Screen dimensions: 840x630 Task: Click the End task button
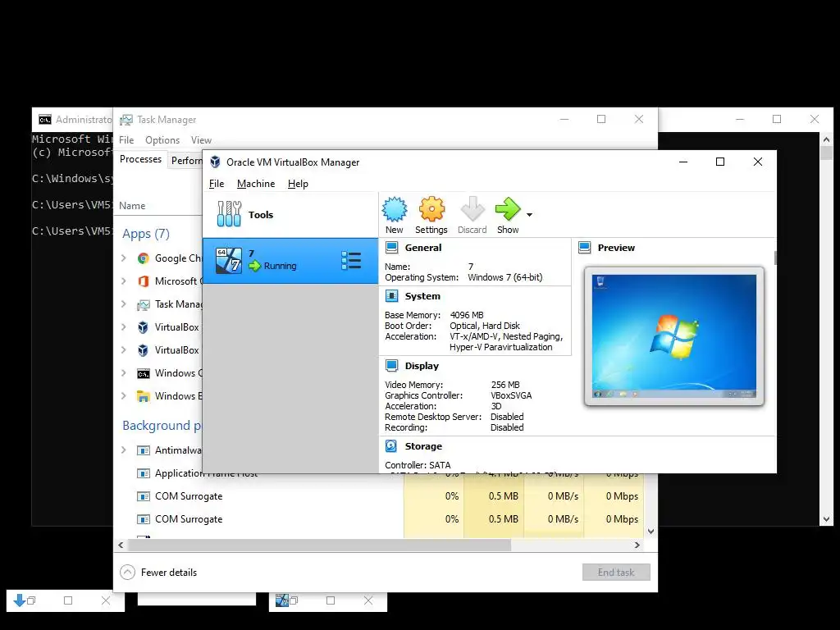click(x=616, y=572)
